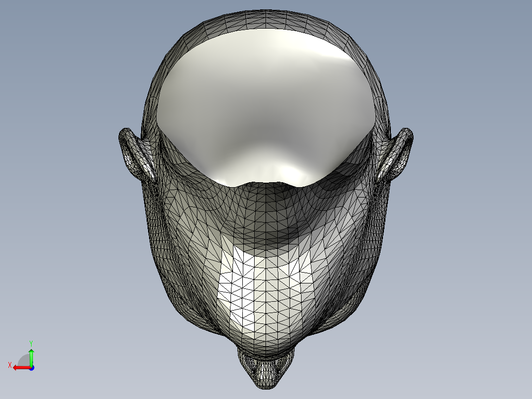532x399 pixels.
Task: Click the green Y axis arrow of the triad
Action: coord(31,357)
